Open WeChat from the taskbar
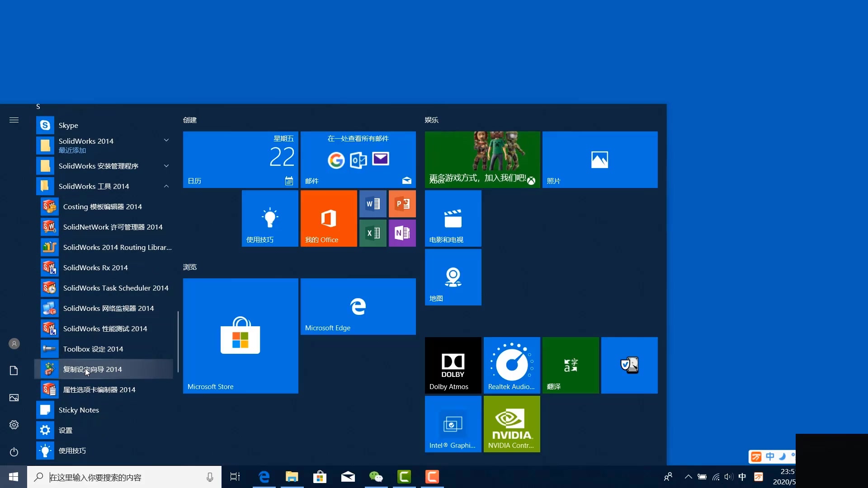Viewport: 868px width, 488px height. pos(376,477)
